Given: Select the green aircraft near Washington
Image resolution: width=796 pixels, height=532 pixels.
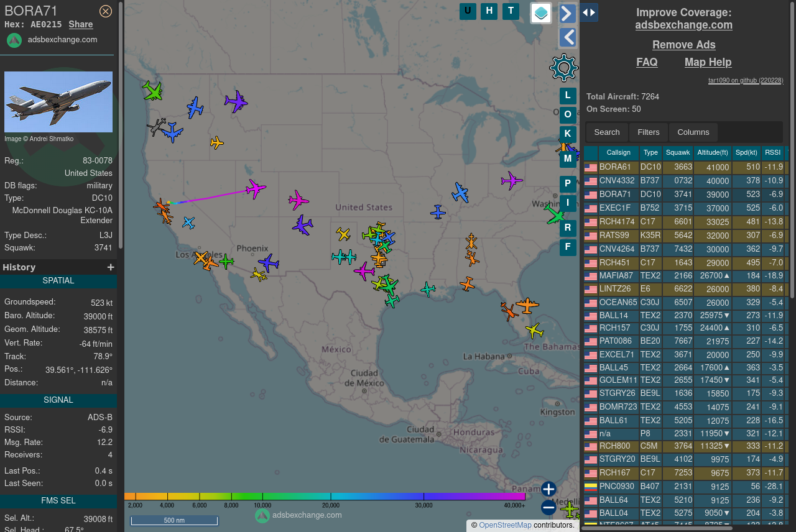Looking at the screenshot, I should pos(553,215).
